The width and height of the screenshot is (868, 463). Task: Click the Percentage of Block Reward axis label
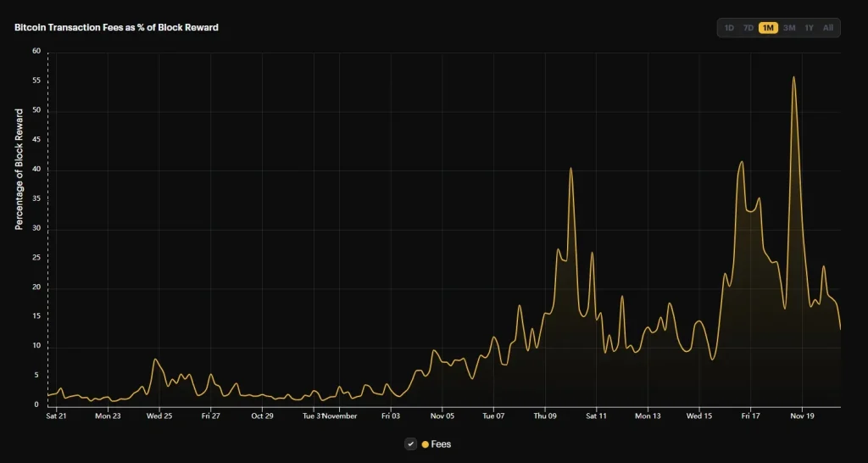pos(19,170)
